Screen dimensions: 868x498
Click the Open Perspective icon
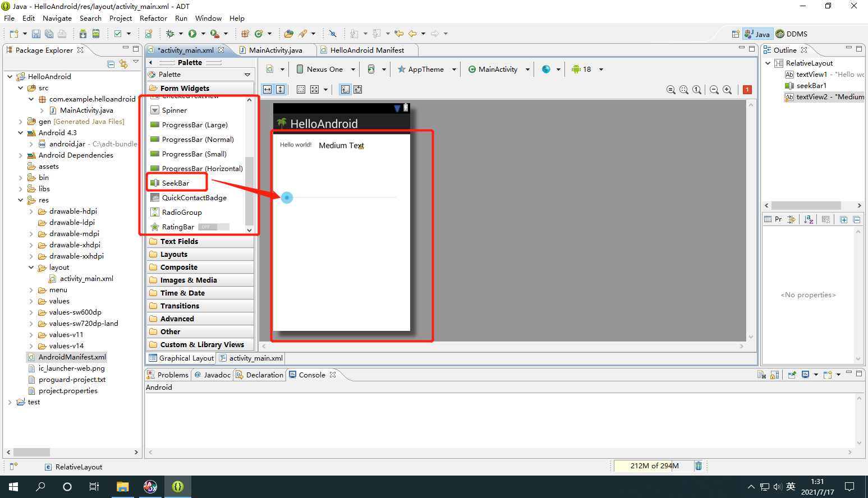(736, 34)
